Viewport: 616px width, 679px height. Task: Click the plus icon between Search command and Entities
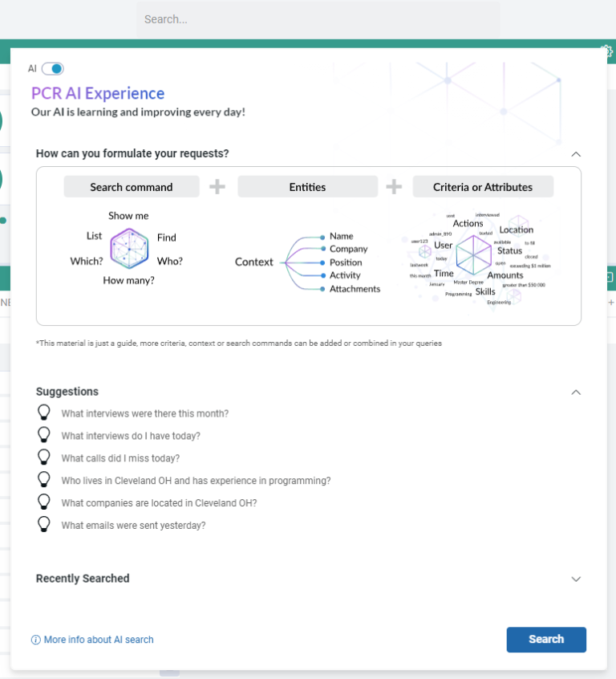(217, 186)
